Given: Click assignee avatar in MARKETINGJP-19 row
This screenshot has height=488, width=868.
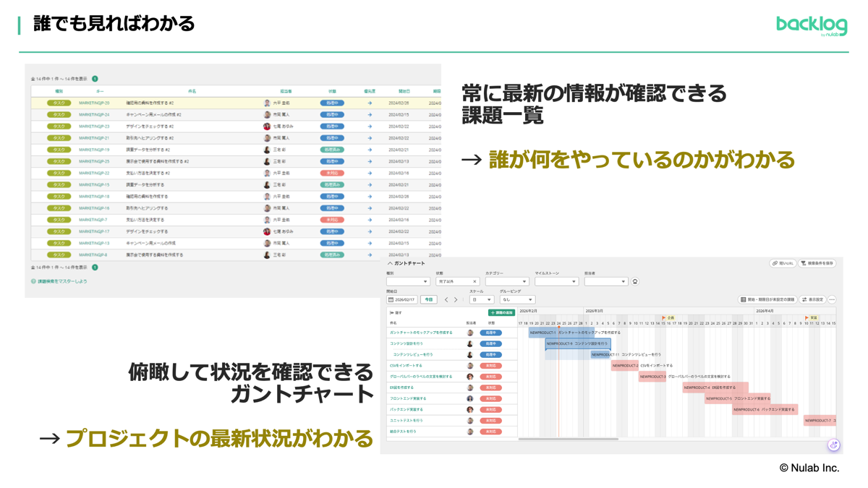Looking at the screenshot, I should (x=267, y=150).
